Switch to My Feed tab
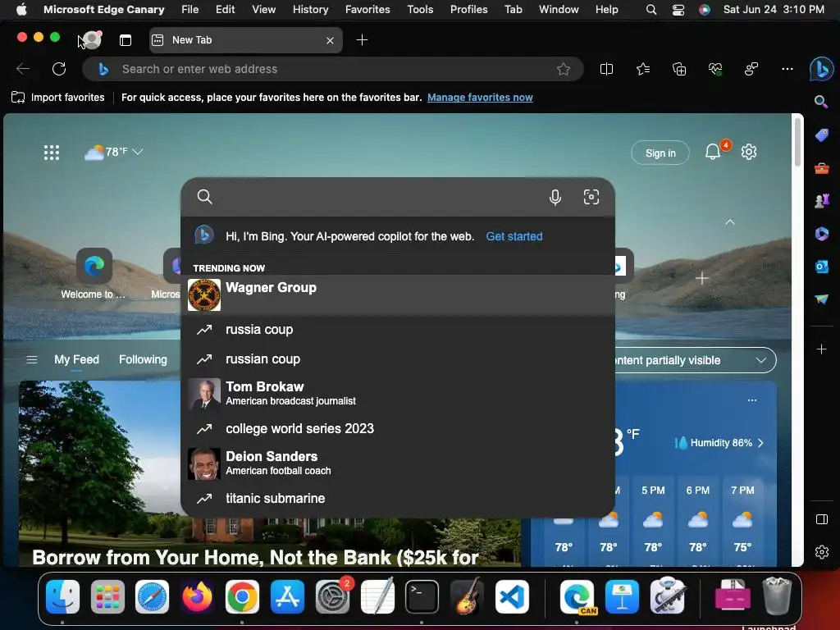This screenshot has height=630, width=840. (76, 359)
